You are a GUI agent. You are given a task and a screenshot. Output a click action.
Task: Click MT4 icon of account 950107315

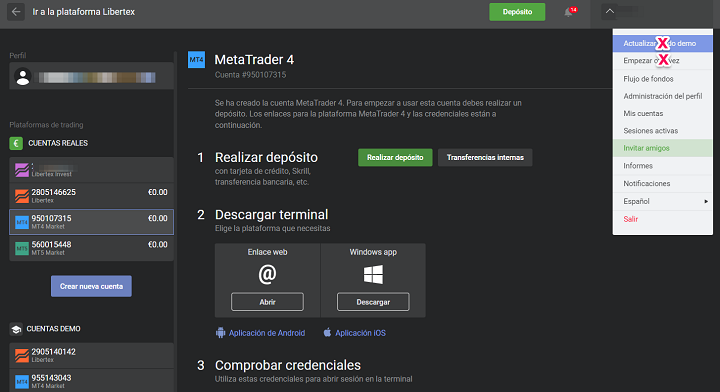(22, 222)
